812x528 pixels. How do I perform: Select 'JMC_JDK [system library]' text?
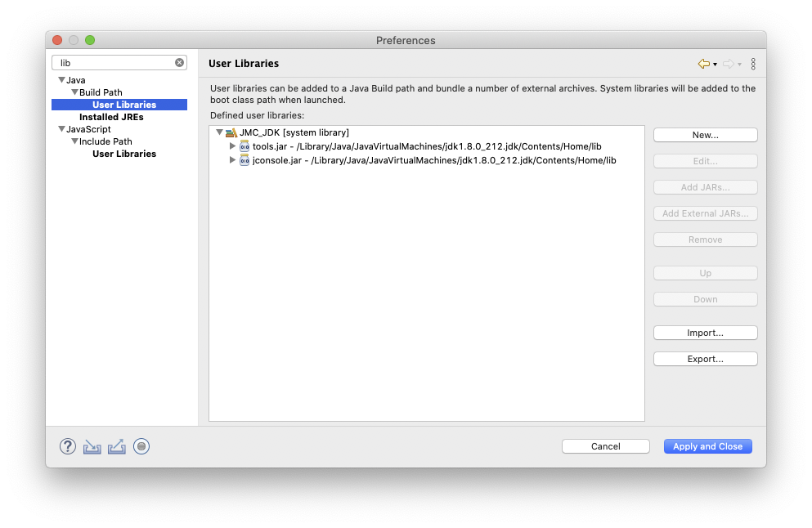pyautogui.click(x=294, y=132)
